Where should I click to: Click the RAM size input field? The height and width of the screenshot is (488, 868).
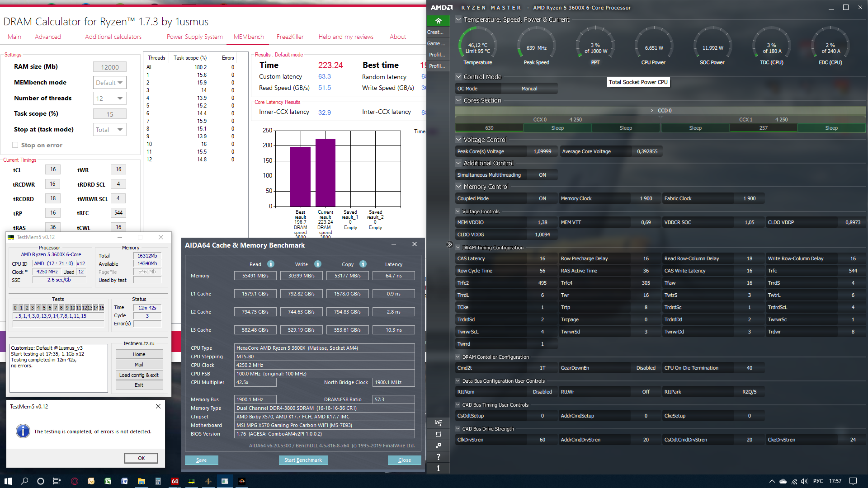click(109, 67)
